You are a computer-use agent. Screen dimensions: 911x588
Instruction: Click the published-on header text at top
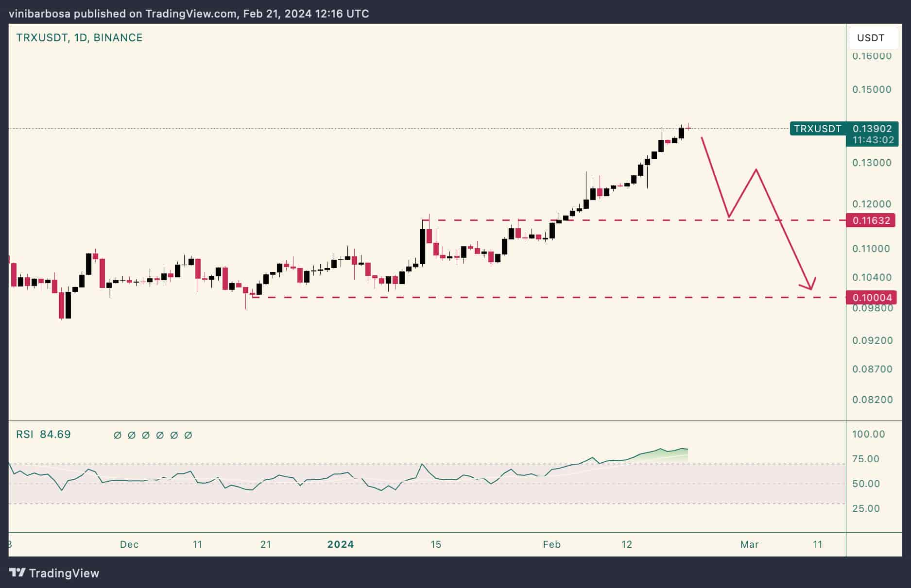pos(189,14)
